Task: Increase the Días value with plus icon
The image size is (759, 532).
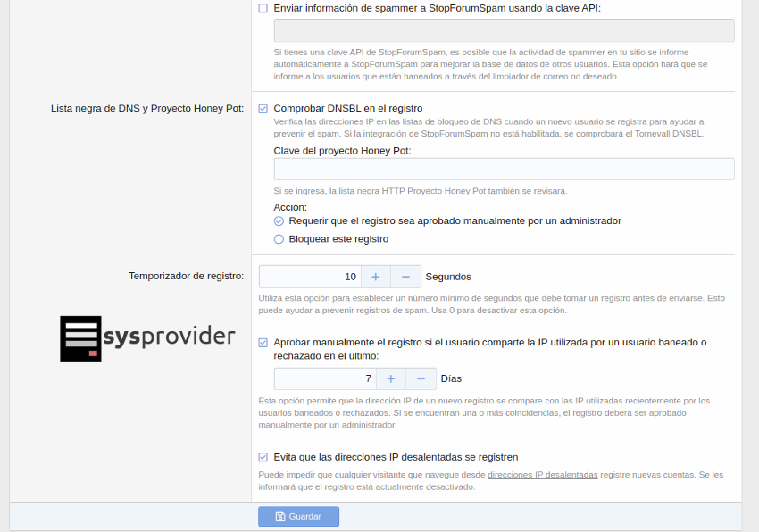Action: (x=390, y=378)
